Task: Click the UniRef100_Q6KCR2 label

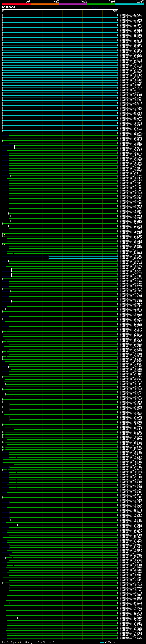Action: 131,32
